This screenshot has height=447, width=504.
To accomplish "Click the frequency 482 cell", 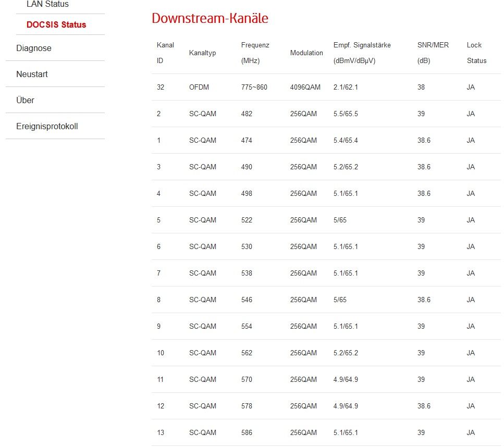I will point(247,114).
